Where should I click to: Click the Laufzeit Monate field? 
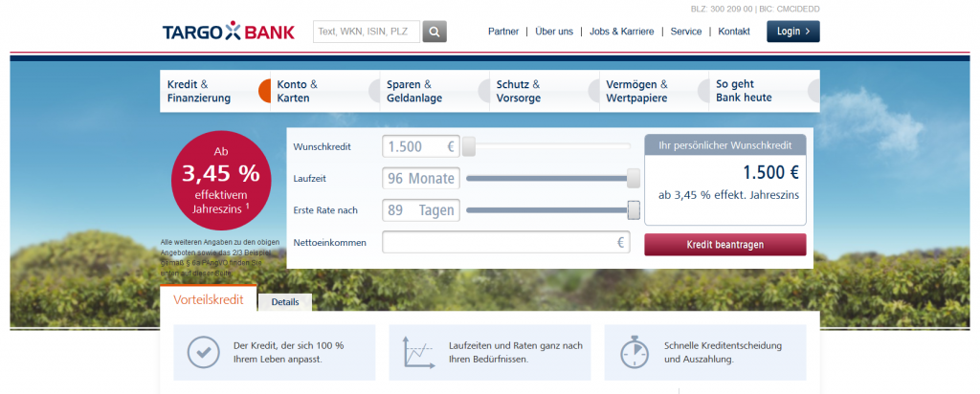421,179
